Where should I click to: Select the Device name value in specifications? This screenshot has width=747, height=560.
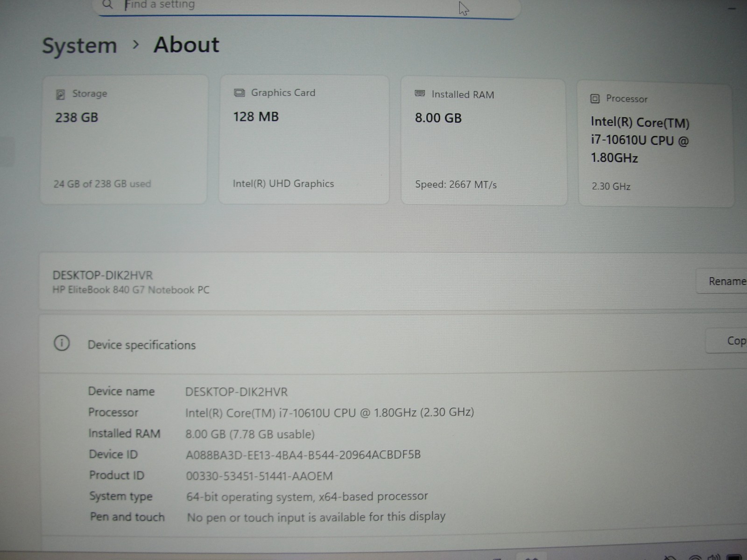[236, 392]
